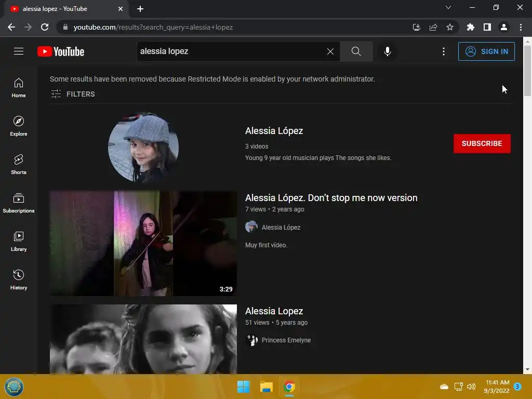Open taskbar clock showing 11:41 AM
This screenshot has height=399, width=532.
[x=497, y=387]
